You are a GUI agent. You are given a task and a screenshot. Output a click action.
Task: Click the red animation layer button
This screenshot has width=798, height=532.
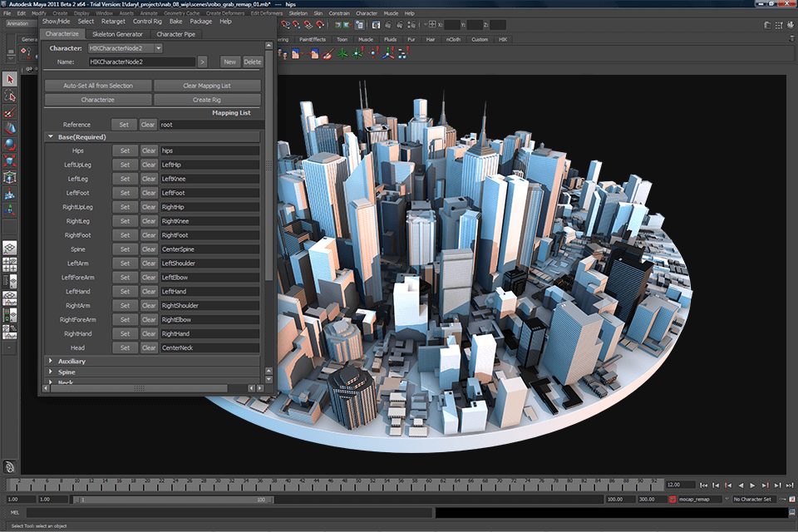click(672, 499)
